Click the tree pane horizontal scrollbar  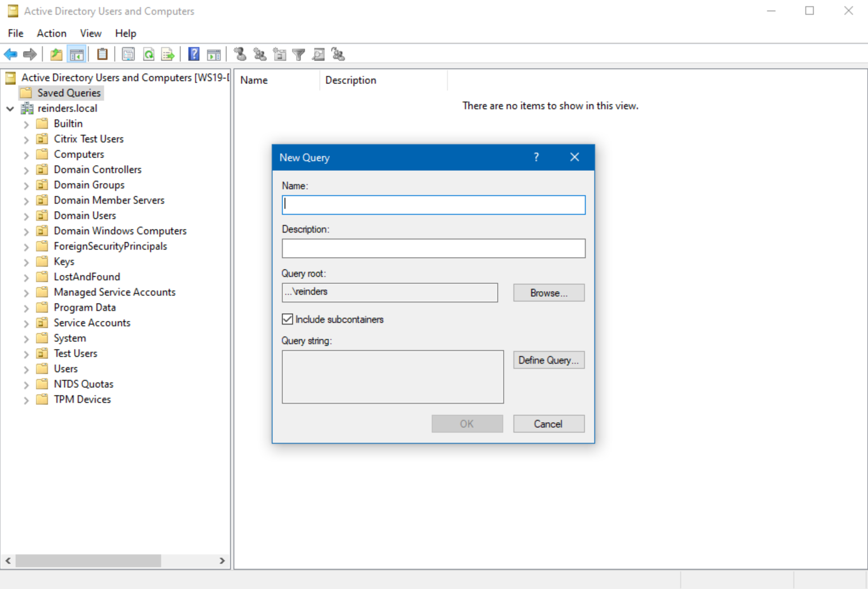(x=88, y=561)
